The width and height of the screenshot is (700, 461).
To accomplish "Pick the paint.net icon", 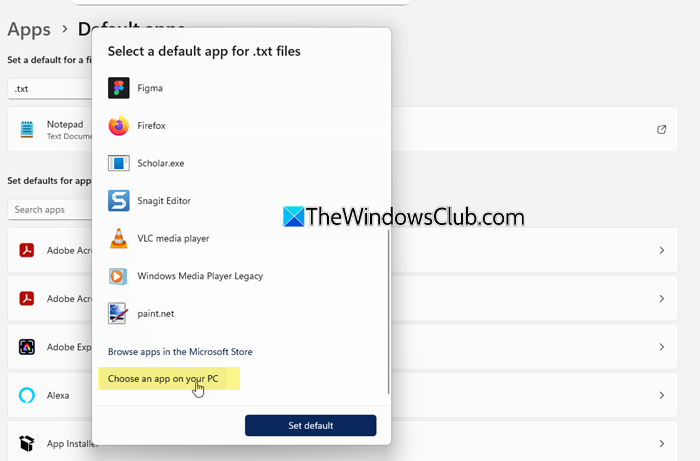I will tap(118, 313).
